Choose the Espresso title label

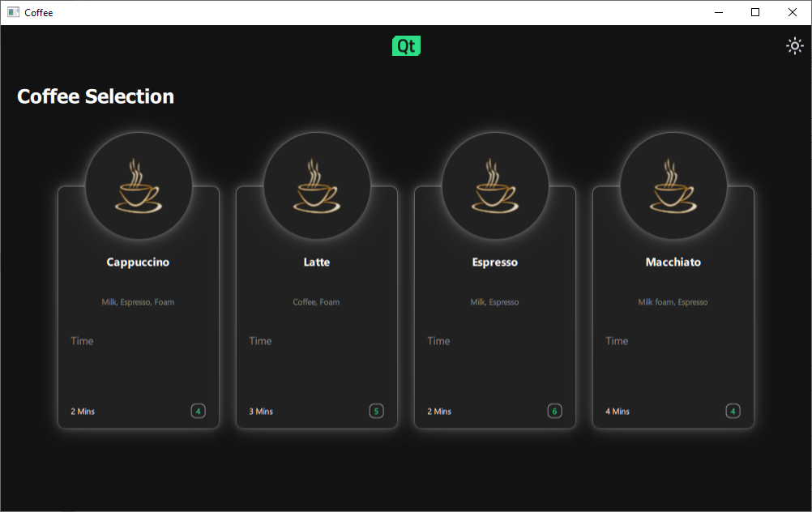pos(495,262)
